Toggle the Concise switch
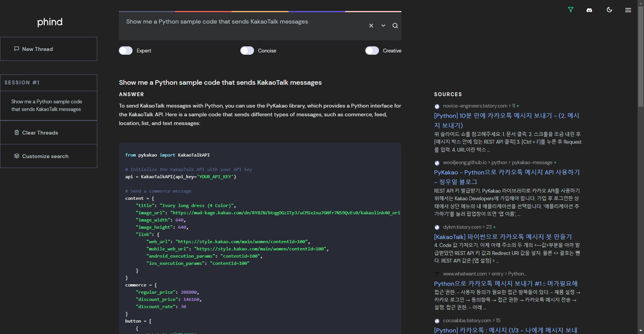 click(247, 51)
